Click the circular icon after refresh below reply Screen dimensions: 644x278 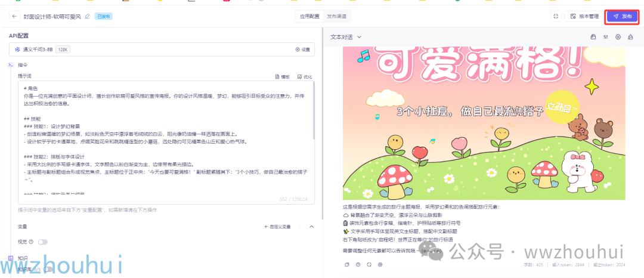380,264
